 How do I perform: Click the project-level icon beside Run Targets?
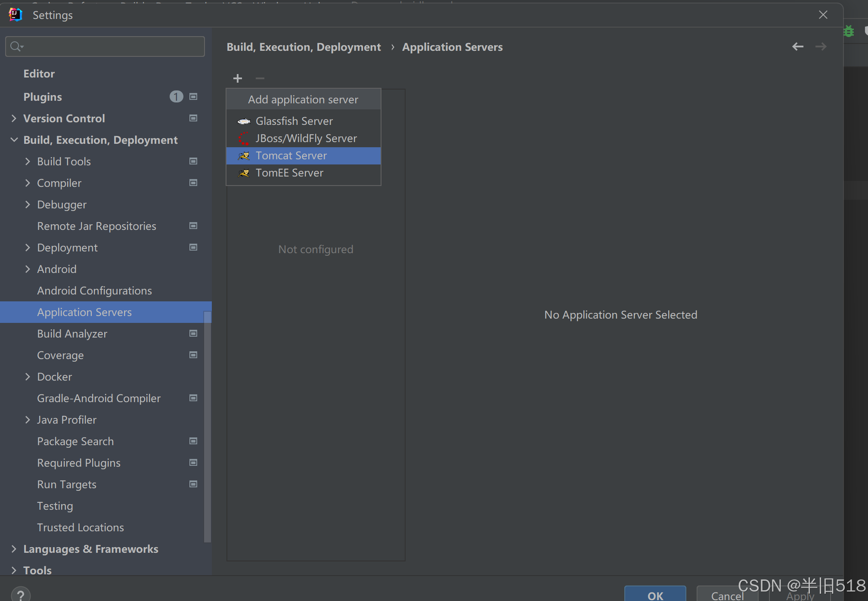(193, 484)
